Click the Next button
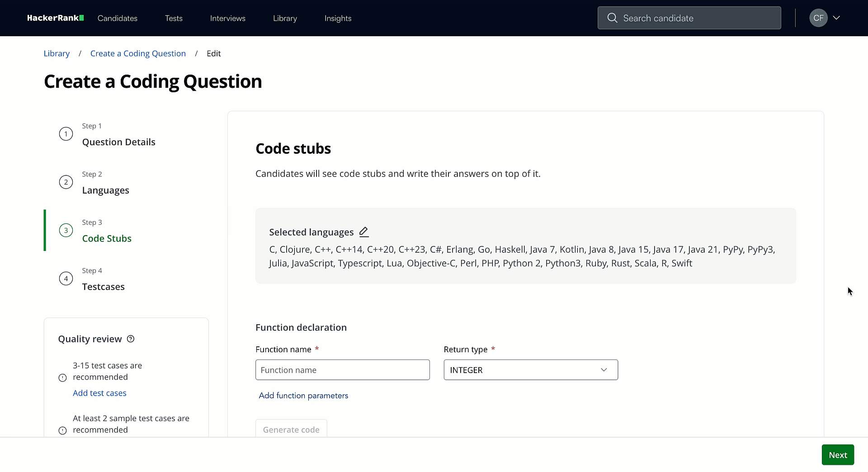 point(838,455)
